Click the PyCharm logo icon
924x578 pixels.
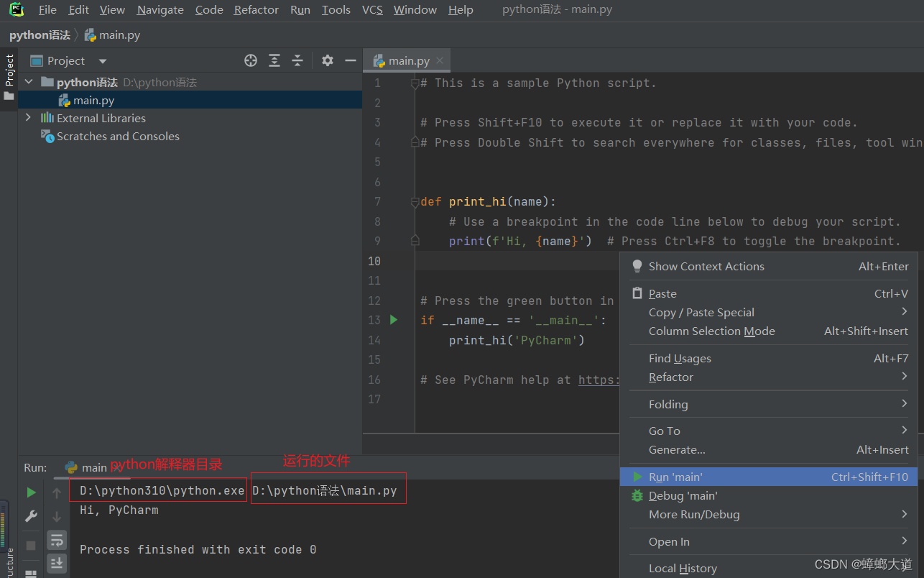(x=16, y=9)
